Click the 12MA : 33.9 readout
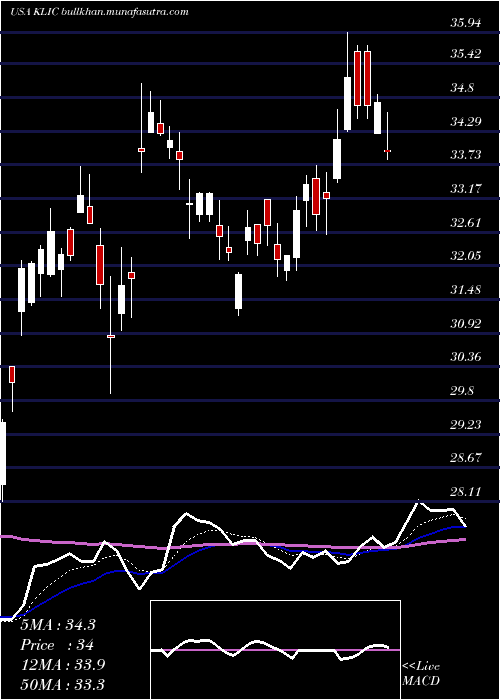Screen dimensions: 500x700 (x=62, y=665)
